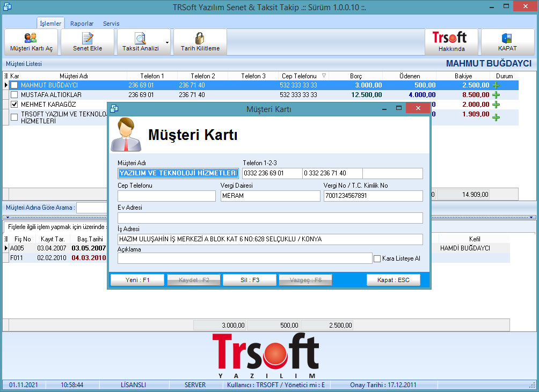Click Vazgeç : F6 button
Image resolution: width=539 pixels, height=392 pixels.
pos(305,280)
